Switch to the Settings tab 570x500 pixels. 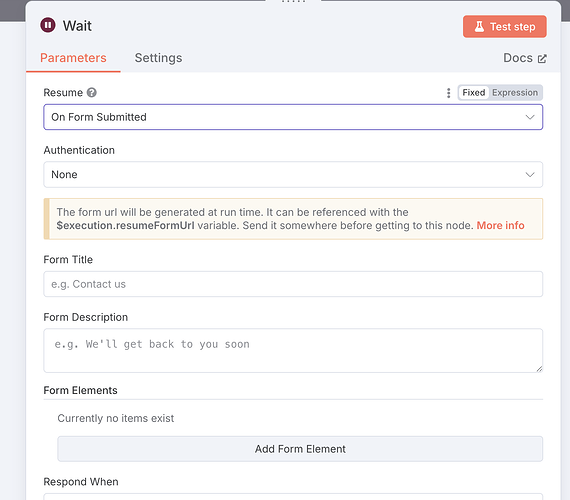158,58
